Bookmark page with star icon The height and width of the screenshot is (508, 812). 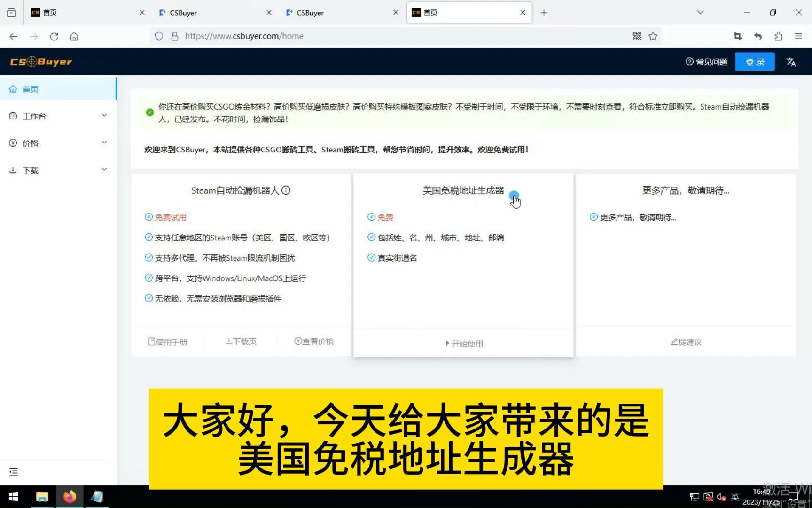653,36
